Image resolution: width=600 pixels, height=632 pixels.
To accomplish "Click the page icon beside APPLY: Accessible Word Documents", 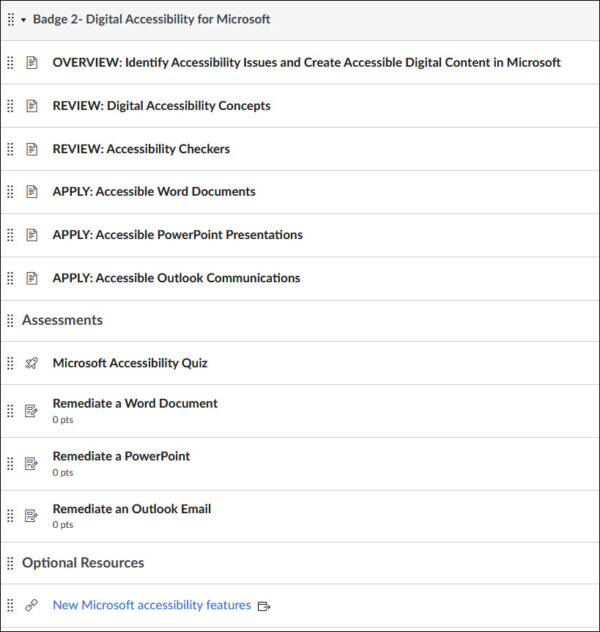I will 31,191.
